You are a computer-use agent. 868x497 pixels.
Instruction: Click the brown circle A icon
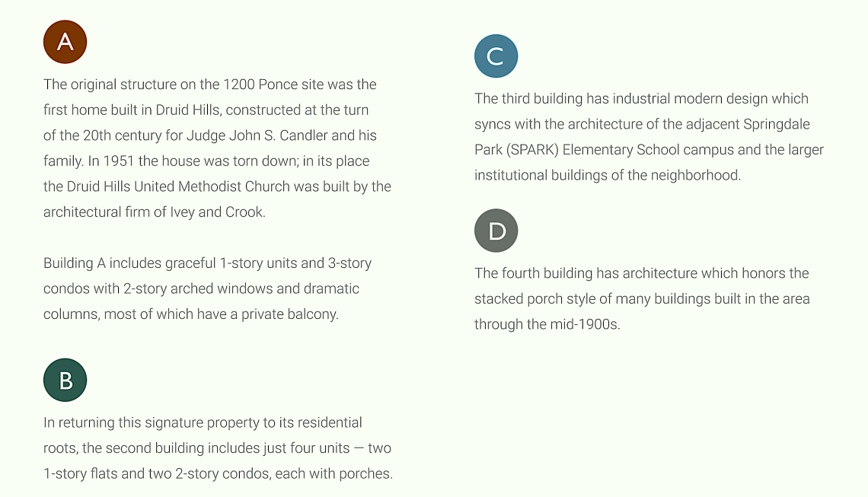[65, 42]
